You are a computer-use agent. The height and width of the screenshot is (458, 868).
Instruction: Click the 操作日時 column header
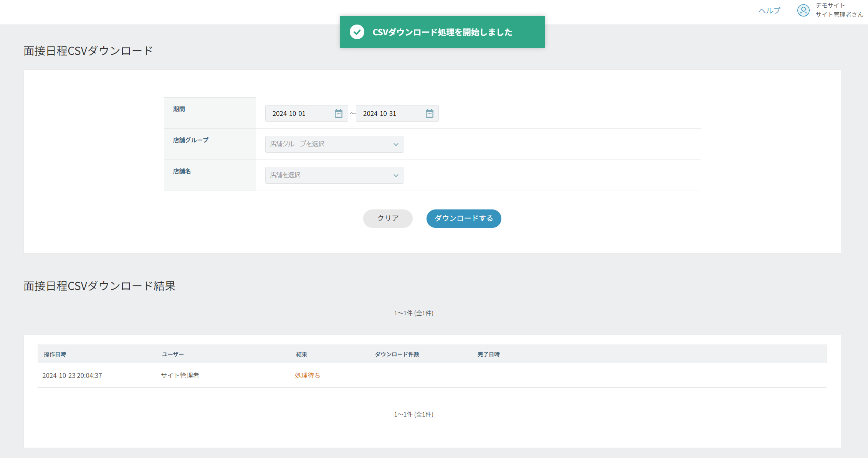55,354
